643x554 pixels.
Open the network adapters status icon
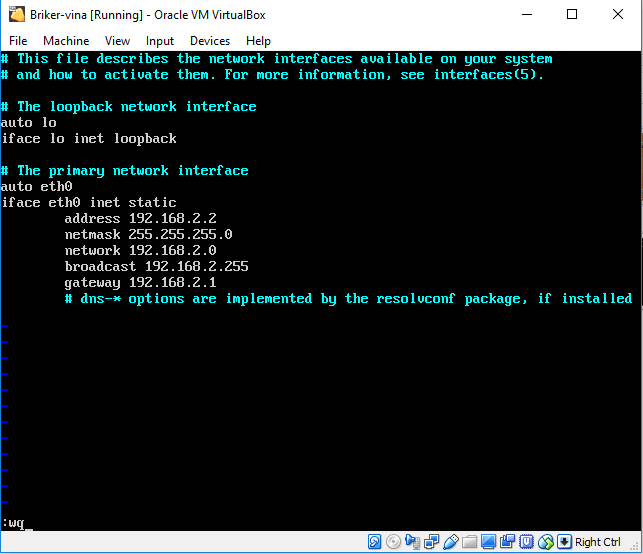432,542
